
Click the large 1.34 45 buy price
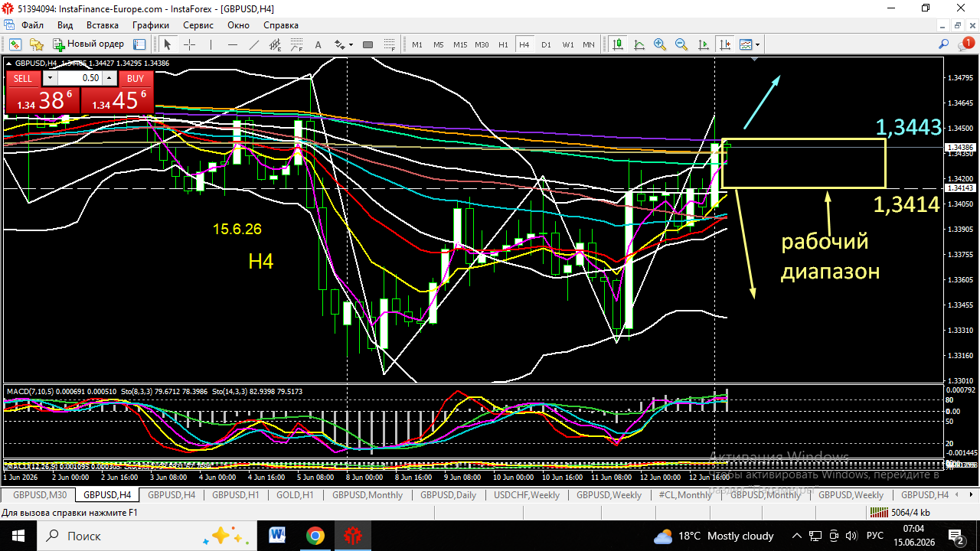tap(116, 99)
